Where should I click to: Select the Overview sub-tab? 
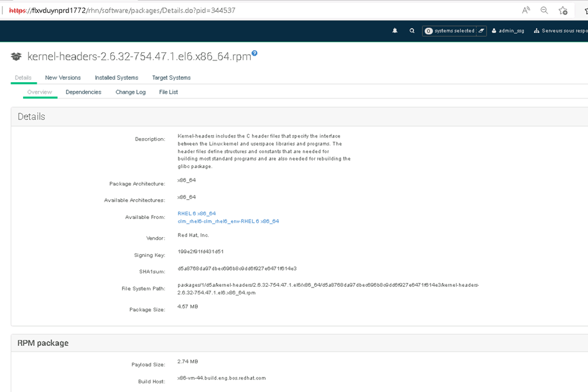(40, 92)
